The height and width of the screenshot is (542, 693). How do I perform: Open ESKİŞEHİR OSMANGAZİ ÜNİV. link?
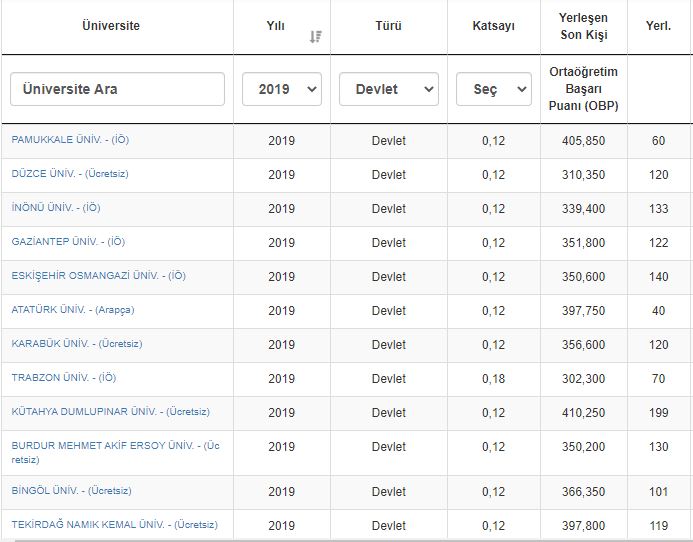pos(99,275)
